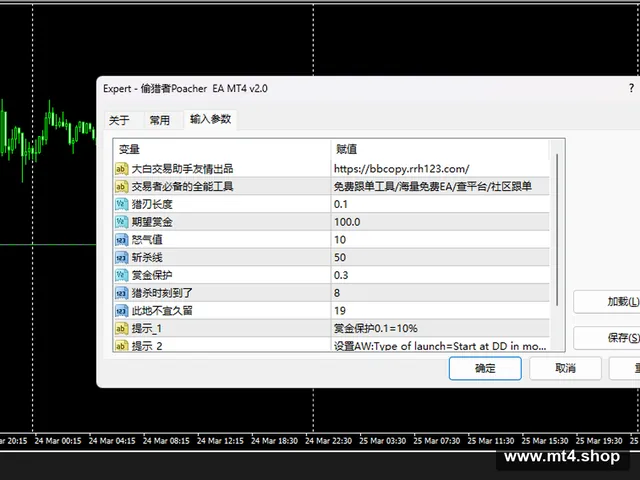
Task: Click the double-type icon beside 赏金保护
Action: pyautogui.click(x=121, y=275)
